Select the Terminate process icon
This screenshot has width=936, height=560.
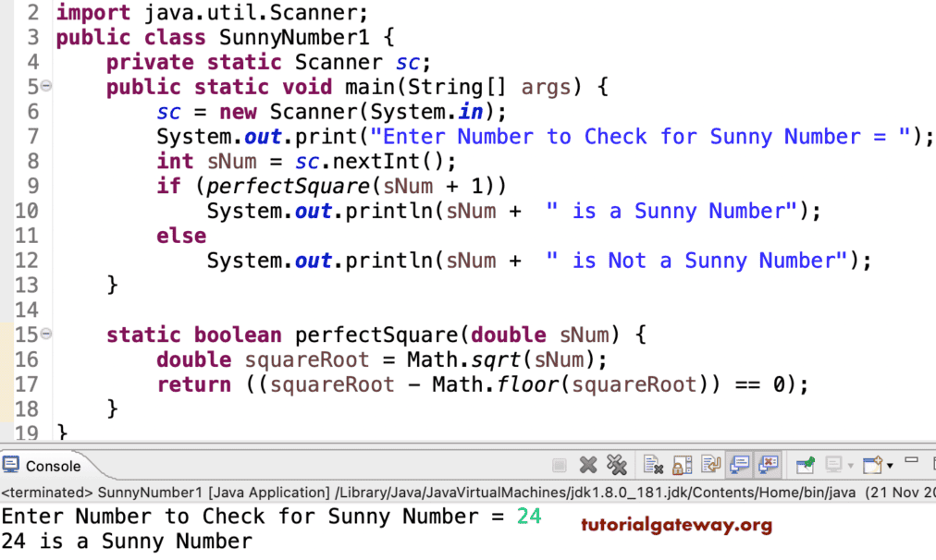pyautogui.click(x=561, y=466)
